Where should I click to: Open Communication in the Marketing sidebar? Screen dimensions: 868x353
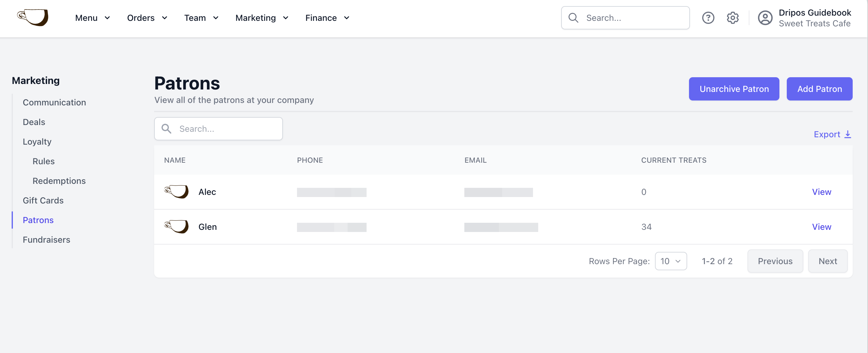click(54, 102)
